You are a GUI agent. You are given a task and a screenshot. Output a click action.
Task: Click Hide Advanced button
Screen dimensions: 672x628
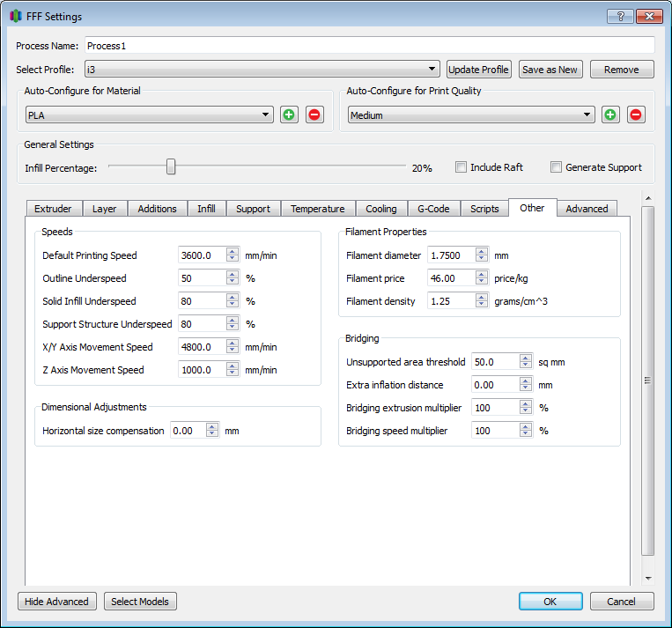coord(57,602)
